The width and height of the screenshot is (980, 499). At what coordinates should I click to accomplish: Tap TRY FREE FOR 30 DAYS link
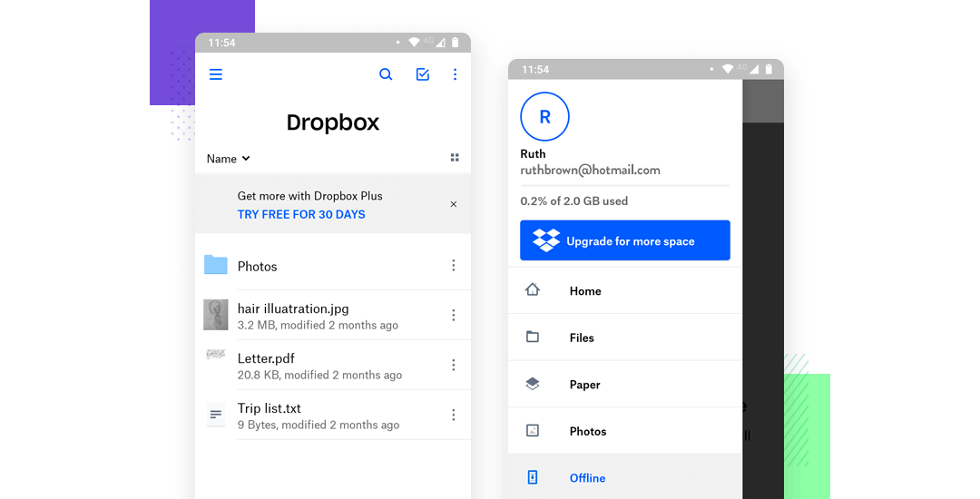(301, 214)
